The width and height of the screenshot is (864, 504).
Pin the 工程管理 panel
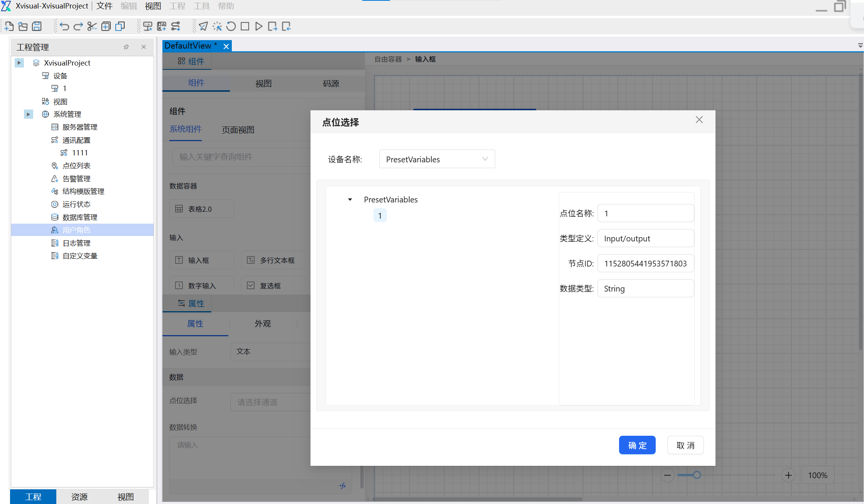[126, 47]
